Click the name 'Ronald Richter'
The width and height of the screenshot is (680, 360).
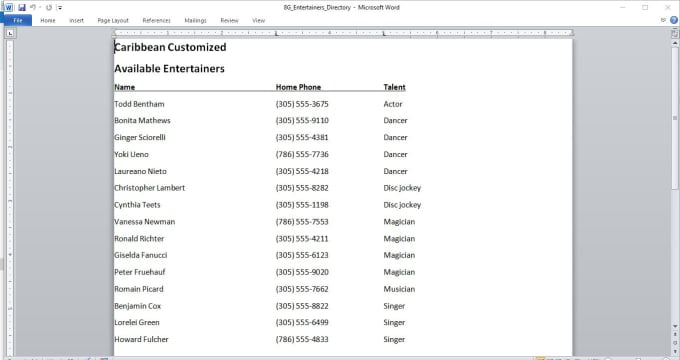pos(139,239)
